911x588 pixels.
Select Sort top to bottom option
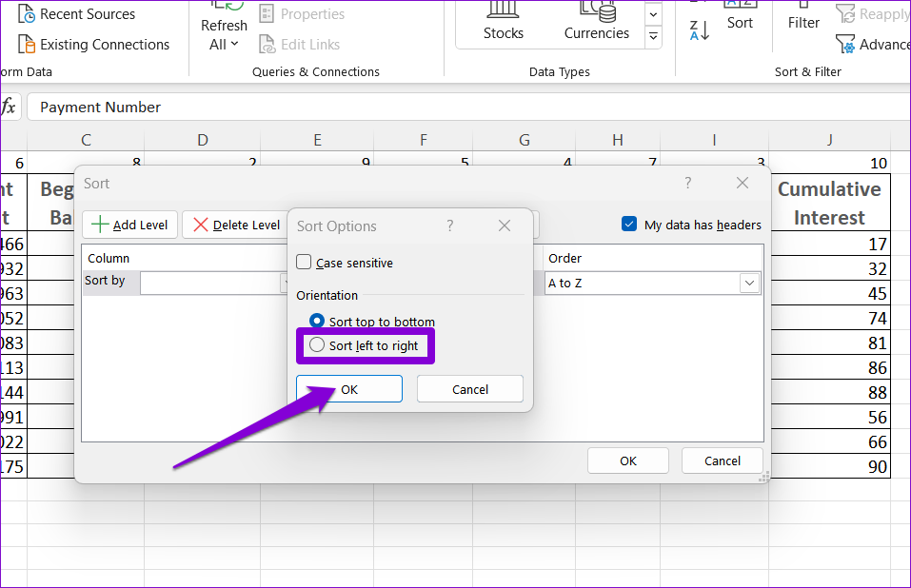coord(317,322)
